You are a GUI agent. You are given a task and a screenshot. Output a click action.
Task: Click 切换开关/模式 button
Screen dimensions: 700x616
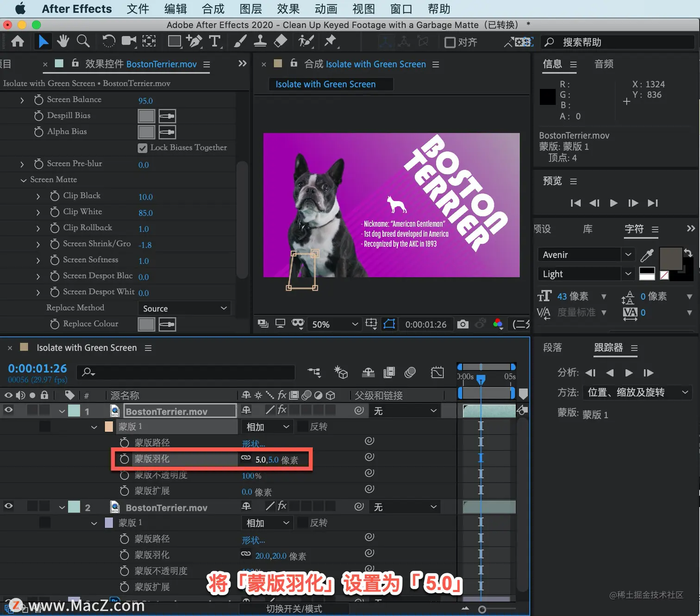(x=294, y=609)
